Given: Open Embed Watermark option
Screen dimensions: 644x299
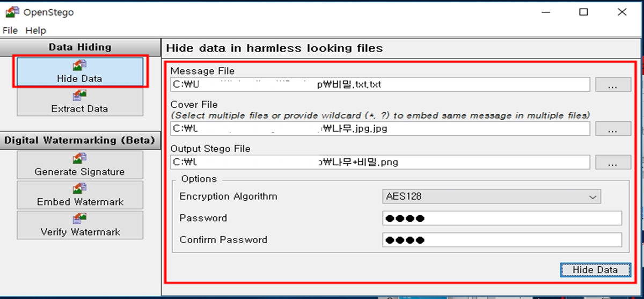Looking at the screenshot, I should pyautogui.click(x=80, y=195).
